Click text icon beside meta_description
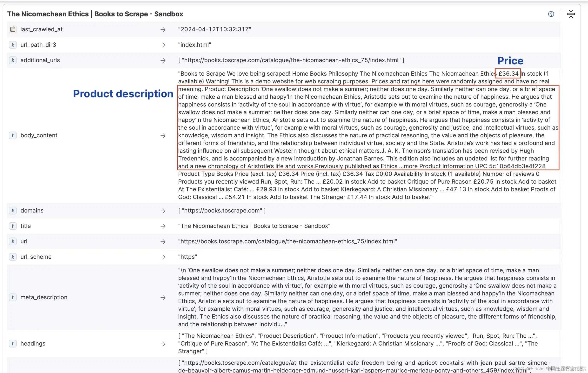The image size is (588, 373). coord(13,297)
